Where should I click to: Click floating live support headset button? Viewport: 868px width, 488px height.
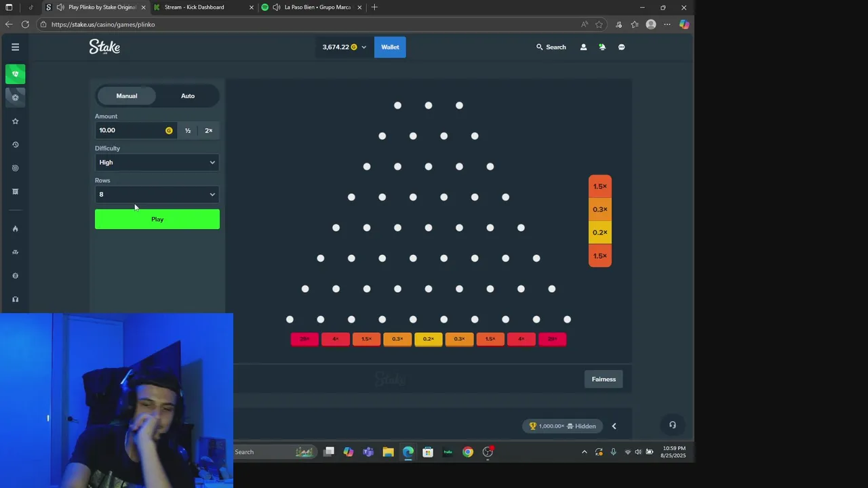[x=672, y=425]
